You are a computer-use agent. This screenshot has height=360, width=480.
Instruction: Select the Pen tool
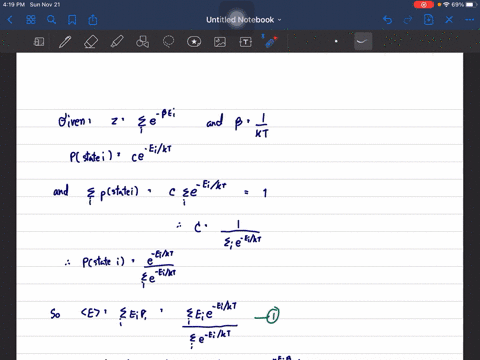point(65,42)
